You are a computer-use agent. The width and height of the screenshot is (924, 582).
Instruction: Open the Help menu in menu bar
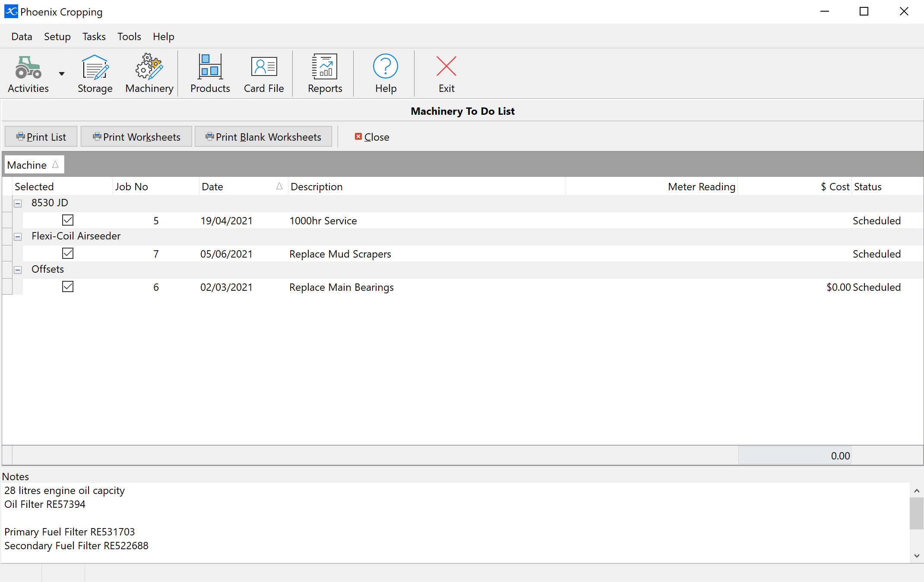click(x=164, y=37)
